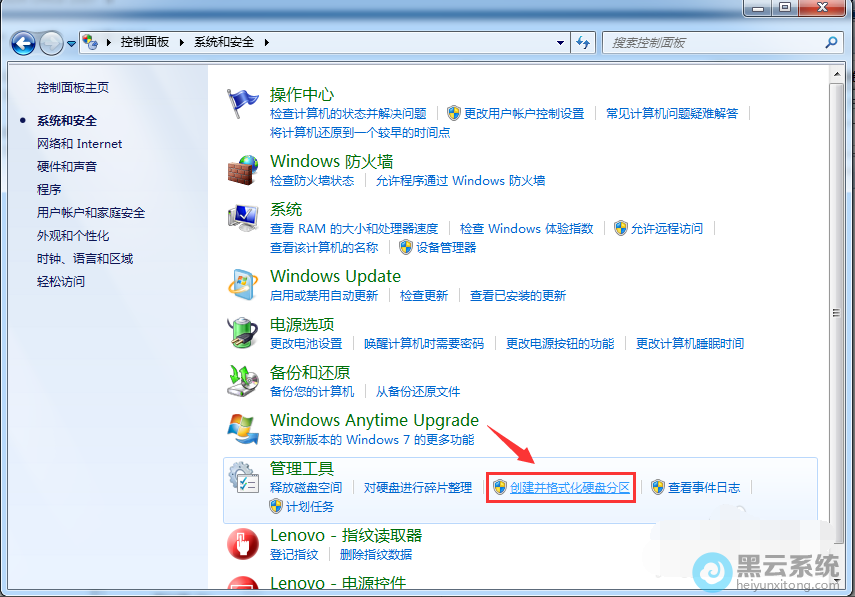The image size is (855, 597).
Task: Click the Lenovo 指纹读取器 icon
Action: 243,541
